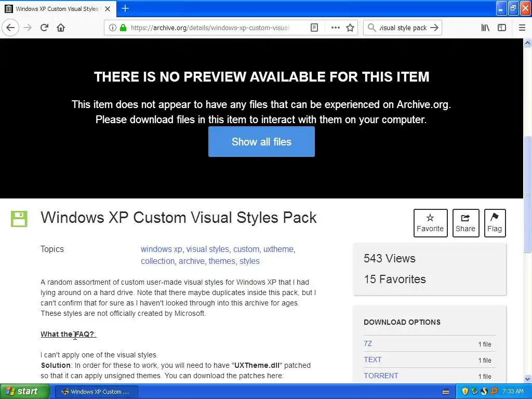The height and width of the screenshot is (399, 532).
Task: Reload the current page
Action: 45,28
